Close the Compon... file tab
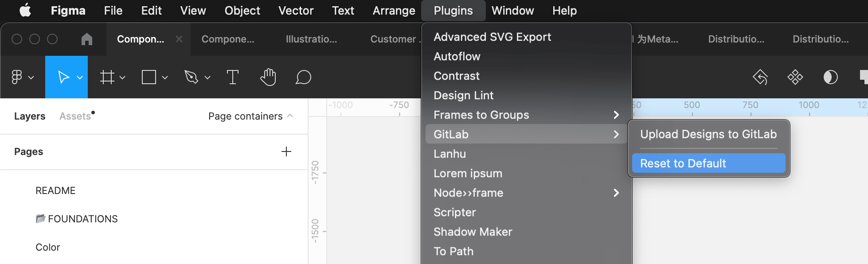The image size is (868, 264). pyautogui.click(x=179, y=39)
